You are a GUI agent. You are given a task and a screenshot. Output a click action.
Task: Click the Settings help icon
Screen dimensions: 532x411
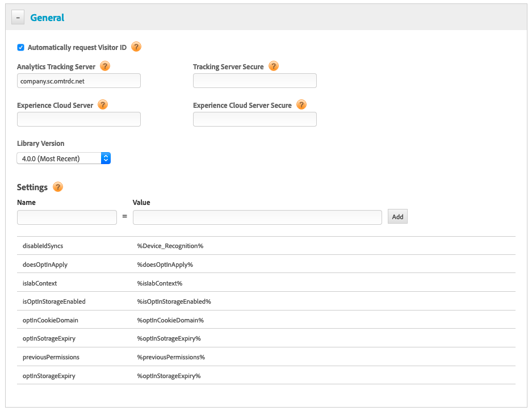click(x=57, y=187)
